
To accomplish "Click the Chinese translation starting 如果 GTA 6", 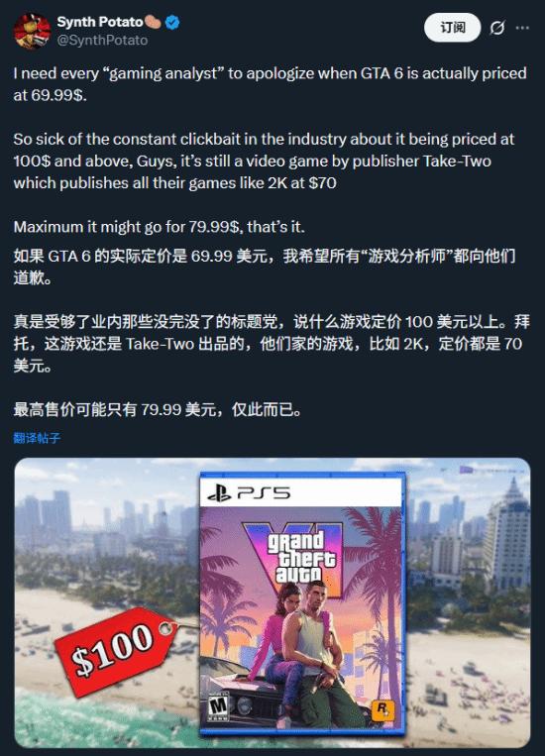I will click(265, 267).
